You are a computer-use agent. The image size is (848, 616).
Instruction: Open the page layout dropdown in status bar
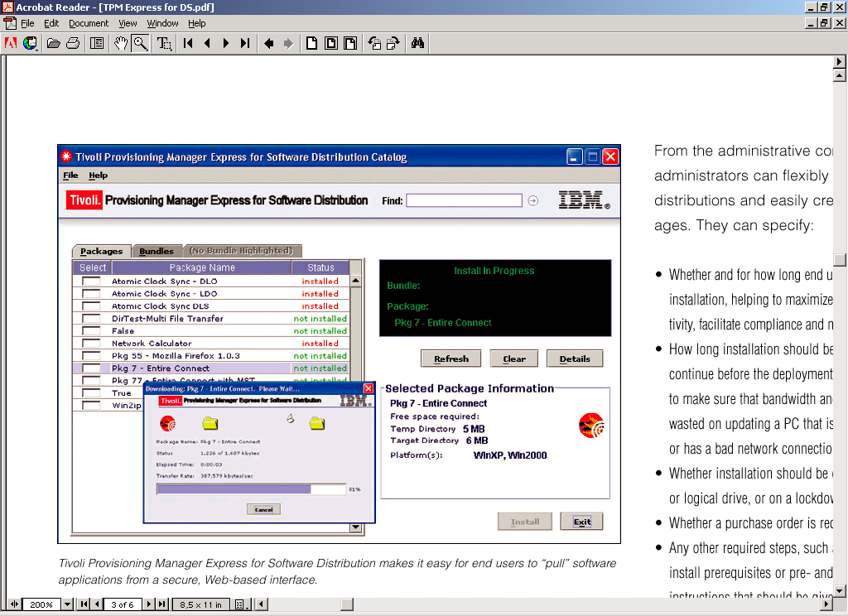click(x=240, y=604)
